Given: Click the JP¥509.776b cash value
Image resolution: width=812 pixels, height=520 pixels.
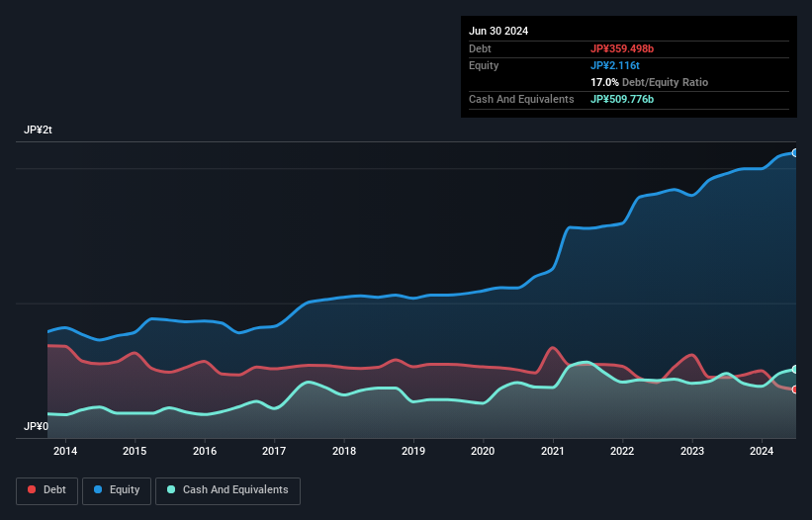Looking at the screenshot, I should pos(622,99).
